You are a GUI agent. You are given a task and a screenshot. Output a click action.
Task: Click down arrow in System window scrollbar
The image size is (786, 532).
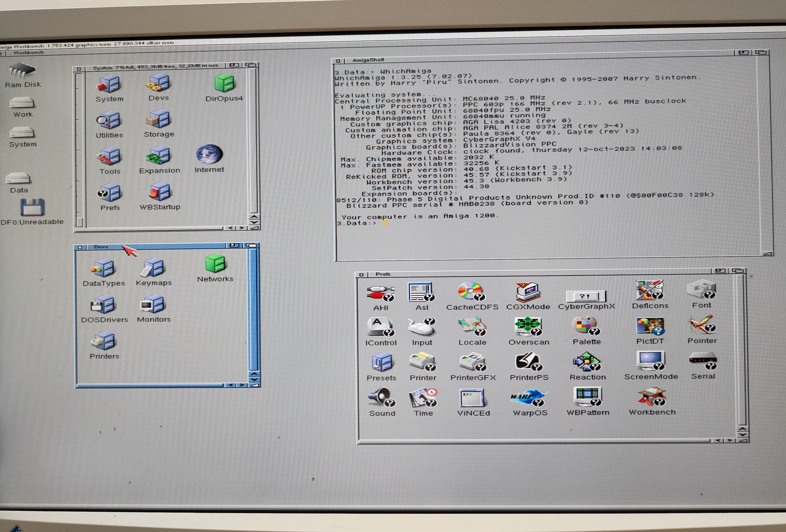(x=254, y=222)
